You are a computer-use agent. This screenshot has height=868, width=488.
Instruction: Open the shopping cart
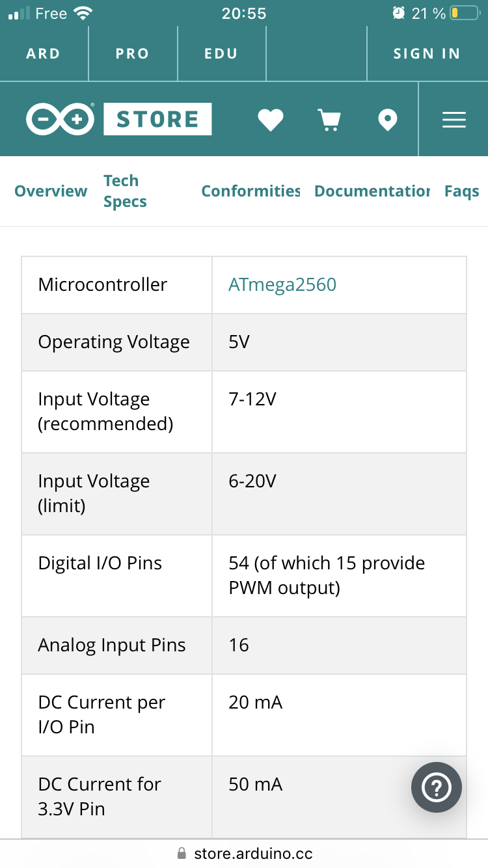point(329,120)
